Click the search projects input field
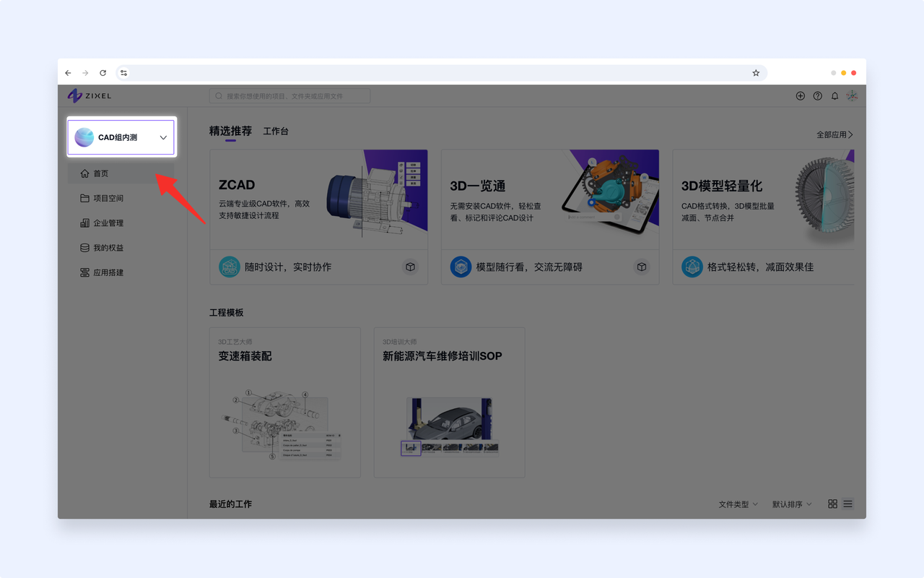Screen dimensions: 924x578 pyautogui.click(x=289, y=95)
